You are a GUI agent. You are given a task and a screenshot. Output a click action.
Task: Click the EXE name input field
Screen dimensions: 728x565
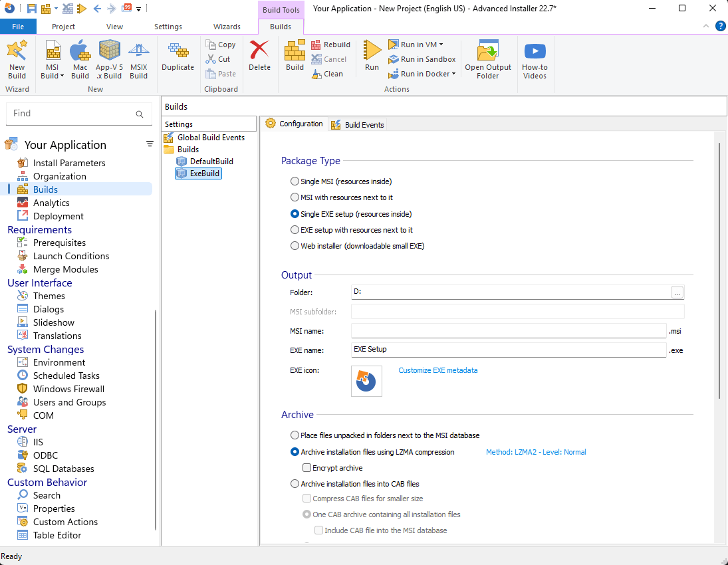[509, 350]
